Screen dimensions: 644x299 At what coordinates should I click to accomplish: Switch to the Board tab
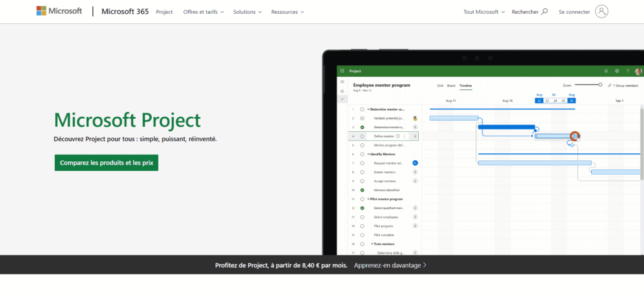[x=451, y=85]
